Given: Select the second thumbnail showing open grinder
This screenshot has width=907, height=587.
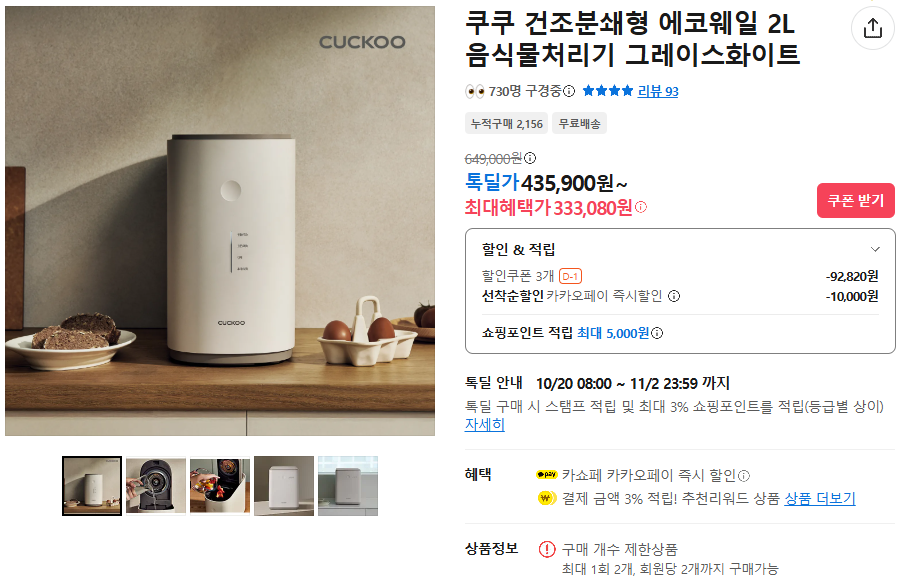Looking at the screenshot, I should [x=156, y=486].
